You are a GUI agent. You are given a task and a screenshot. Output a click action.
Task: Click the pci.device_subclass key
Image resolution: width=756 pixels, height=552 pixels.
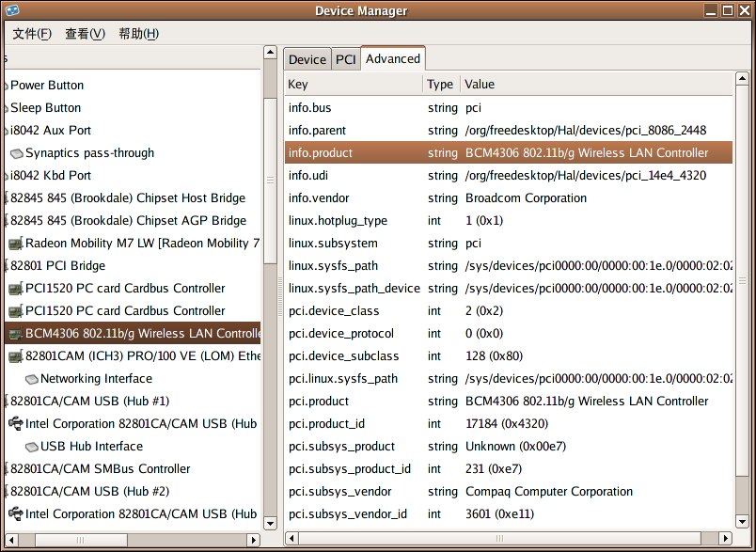344,356
